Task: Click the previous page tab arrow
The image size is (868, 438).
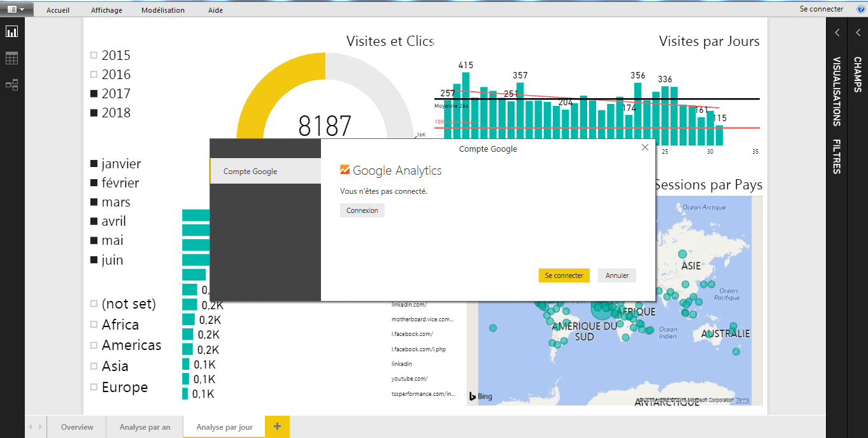Action: tap(31, 427)
